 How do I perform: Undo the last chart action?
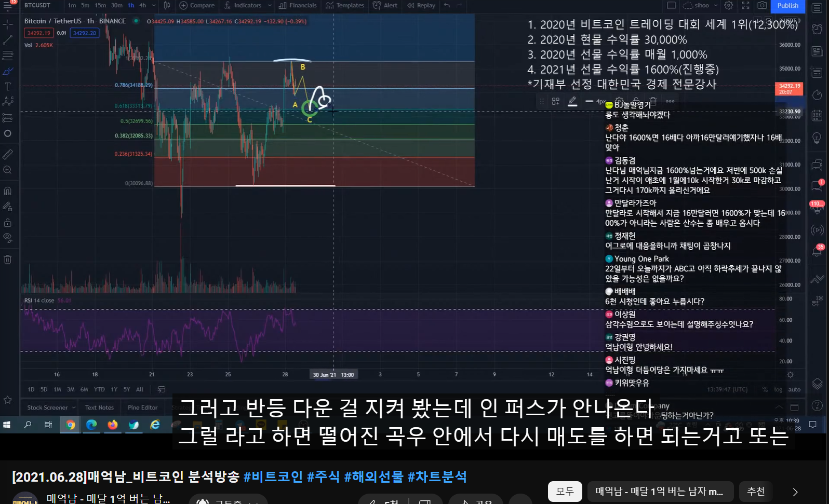coord(447,5)
